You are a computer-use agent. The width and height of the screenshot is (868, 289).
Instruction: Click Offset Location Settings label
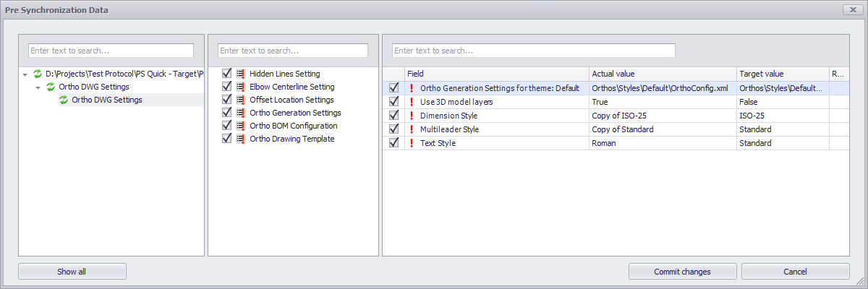pos(292,100)
